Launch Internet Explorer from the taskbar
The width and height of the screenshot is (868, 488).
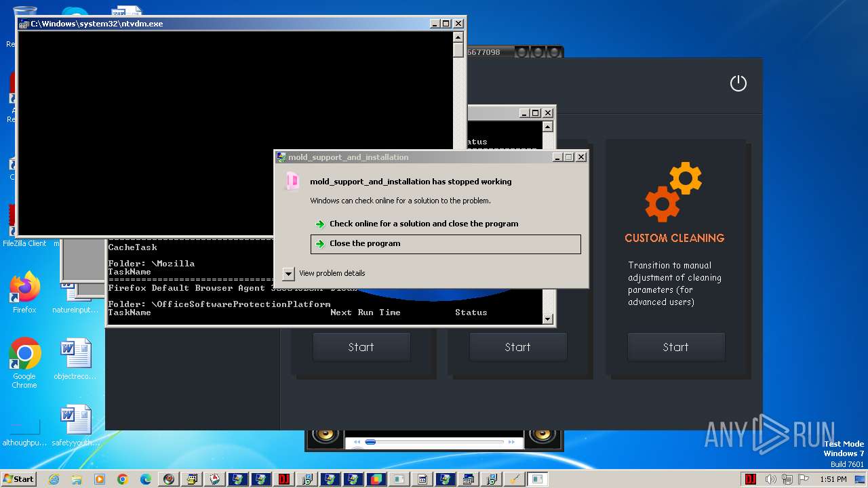pyautogui.click(x=54, y=479)
